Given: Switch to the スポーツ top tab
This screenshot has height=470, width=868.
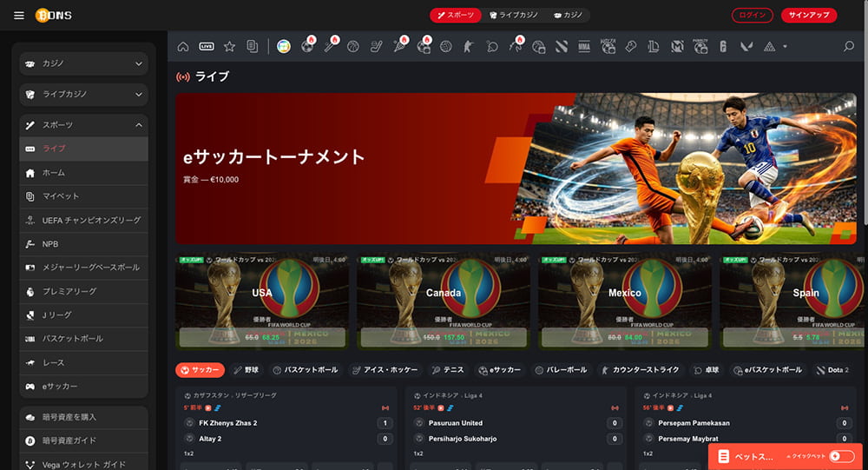Looking at the screenshot, I should pos(456,15).
